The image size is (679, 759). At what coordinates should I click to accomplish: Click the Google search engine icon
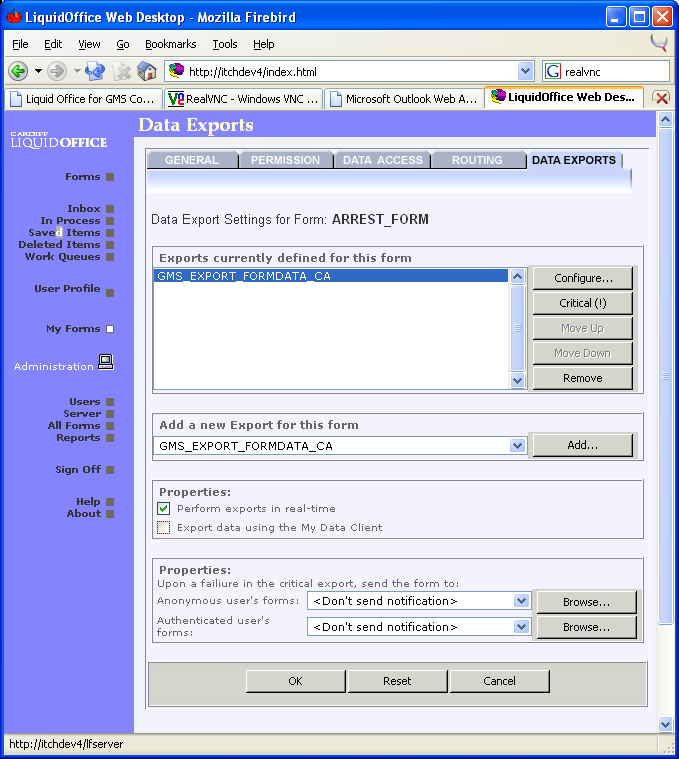click(x=554, y=71)
